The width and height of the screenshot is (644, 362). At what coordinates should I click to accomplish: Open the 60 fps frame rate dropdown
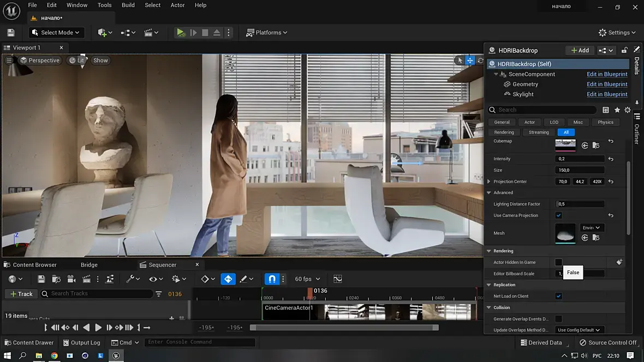tap(307, 279)
